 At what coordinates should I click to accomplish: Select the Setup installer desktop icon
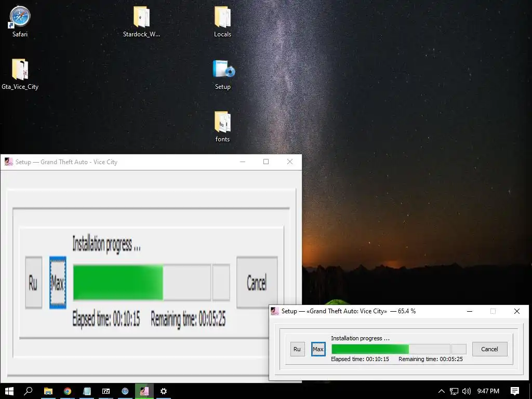(x=223, y=74)
